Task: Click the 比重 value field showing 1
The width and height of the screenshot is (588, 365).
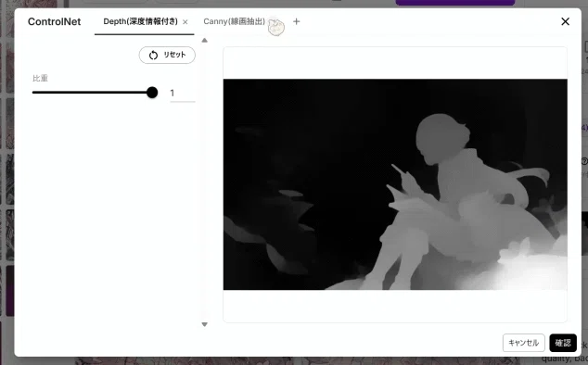Action: 183,94
